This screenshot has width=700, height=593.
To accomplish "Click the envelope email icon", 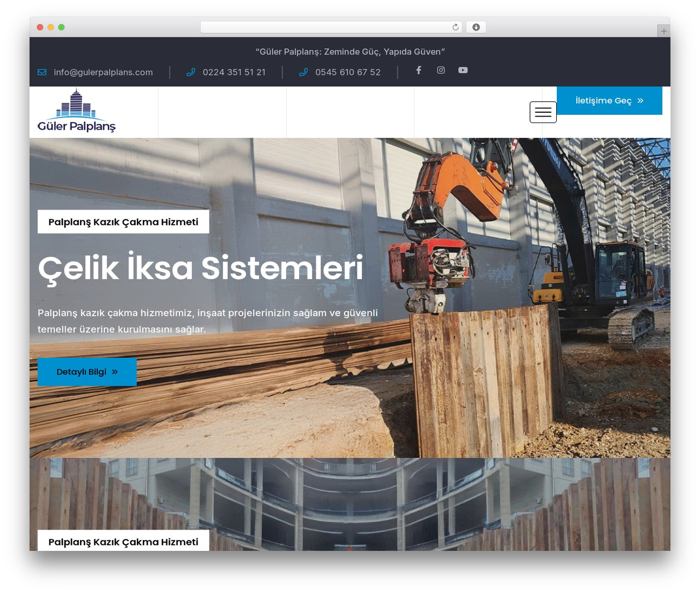I will pyautogui.click(x=42, y=72).
